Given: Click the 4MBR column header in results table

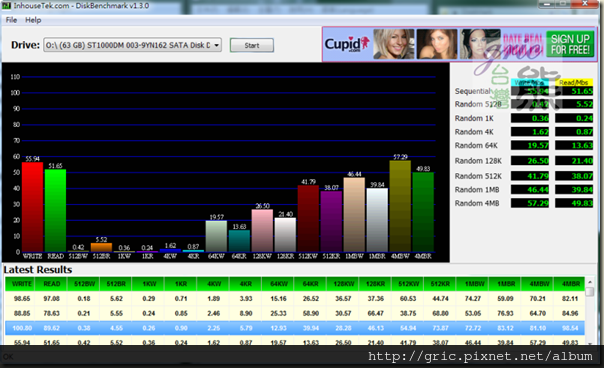Looking at the screenshot, I should pos(570,284).
